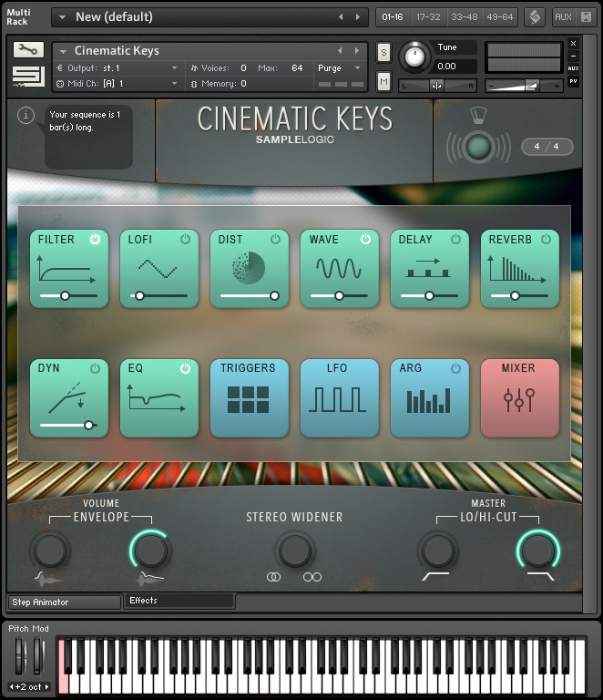Open the REVERB decay bars icon
The image size is (603, 700).
tap(517, 269)
